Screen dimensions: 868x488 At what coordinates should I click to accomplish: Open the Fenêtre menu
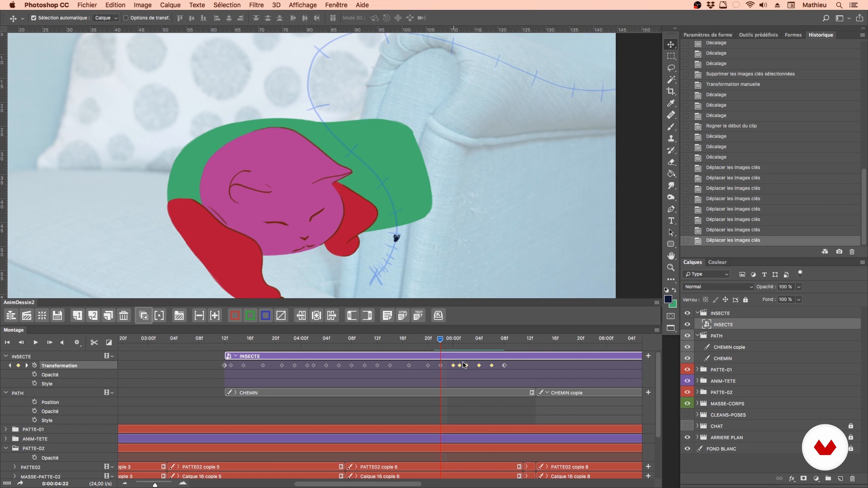pyautogui.click(x=336, y=5)
